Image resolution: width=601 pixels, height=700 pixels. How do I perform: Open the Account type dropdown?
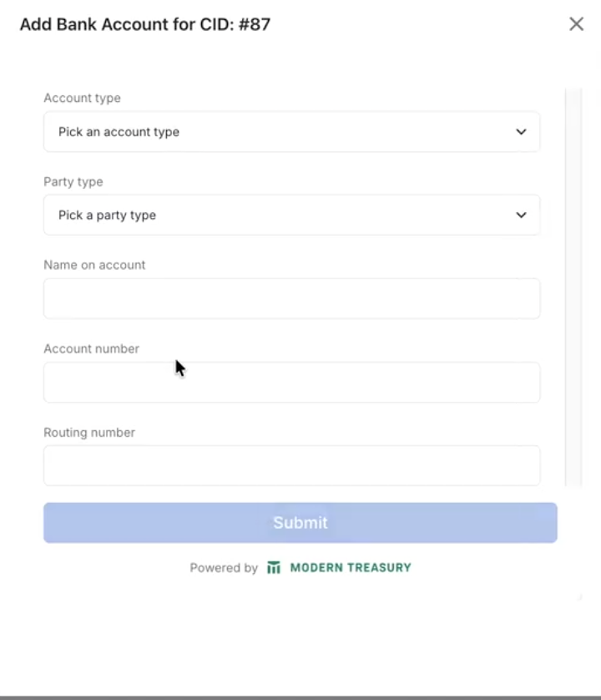pyautogui.click(x=291, y=132)
